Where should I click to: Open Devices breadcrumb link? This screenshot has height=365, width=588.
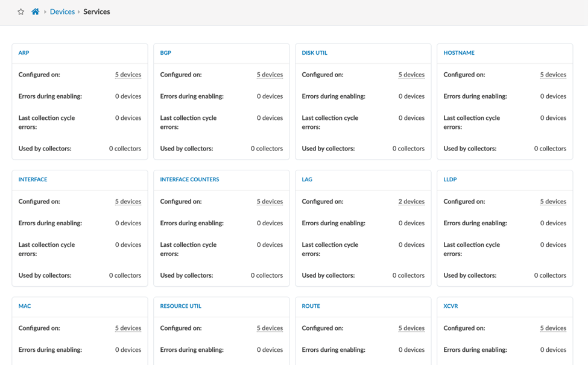pyautogui.click(x=62, y=12)
